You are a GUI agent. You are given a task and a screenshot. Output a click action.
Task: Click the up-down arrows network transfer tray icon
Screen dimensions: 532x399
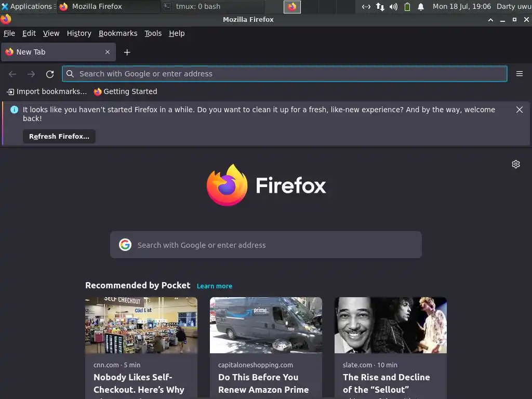point(380,6)
